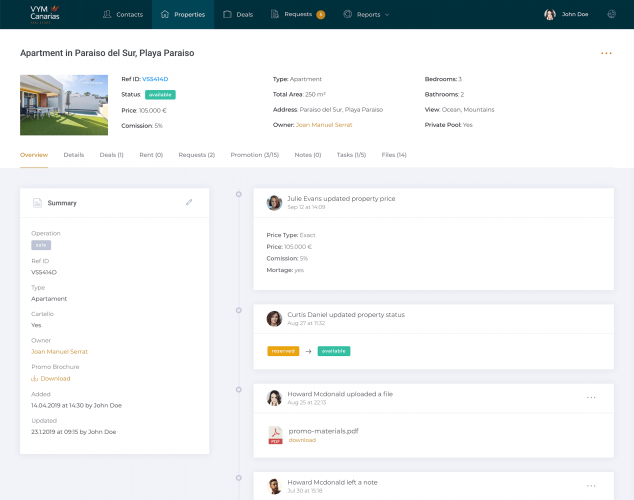Screen dimensions: 634x500
Task: Click the available status badge in header
Action: 160,95
